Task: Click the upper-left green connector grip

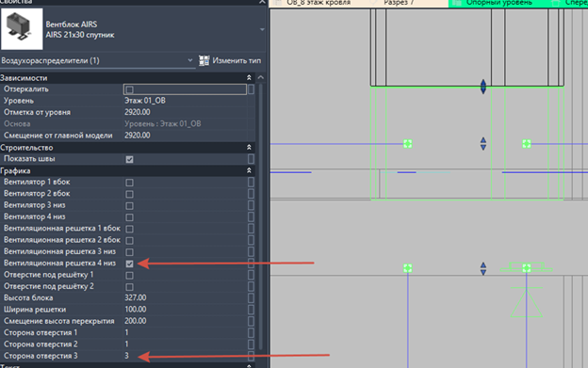Action: click(408, 144)
